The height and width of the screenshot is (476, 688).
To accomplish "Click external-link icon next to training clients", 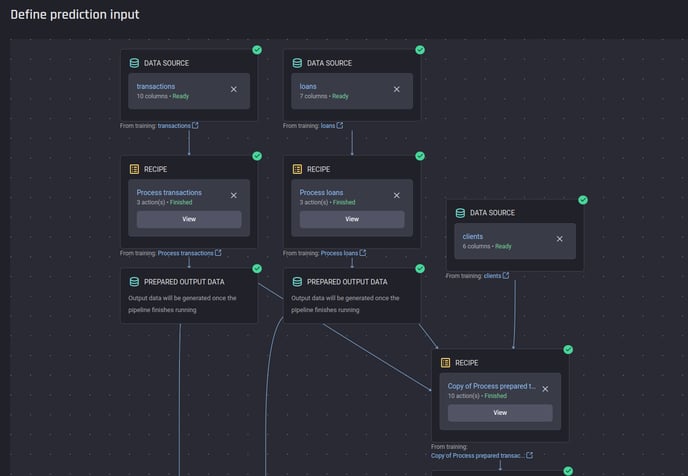I will tap(506, 276).
